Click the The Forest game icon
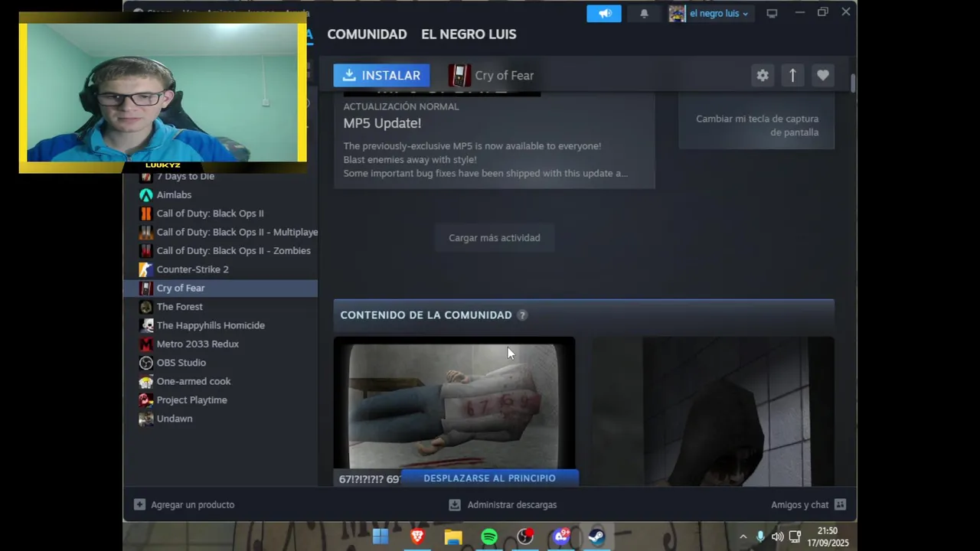Viewport: 980px width, 551px height. coord(145,307)
